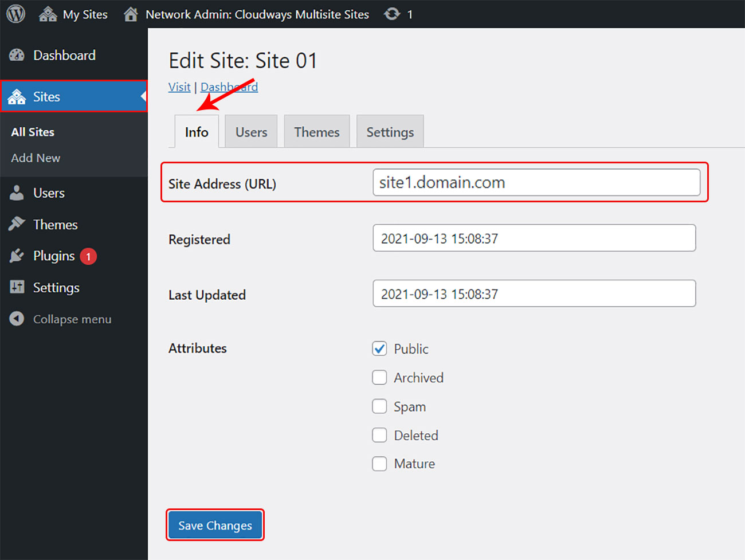Click the Themes brush icon in sidebar
The height and width of the screenshot is (560, 745).
point(17,224)
